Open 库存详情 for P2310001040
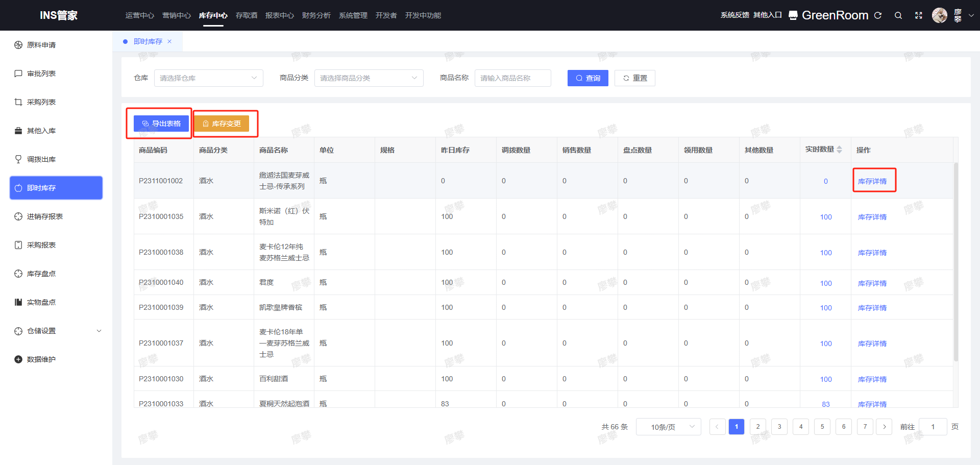 tap(872, 283)
